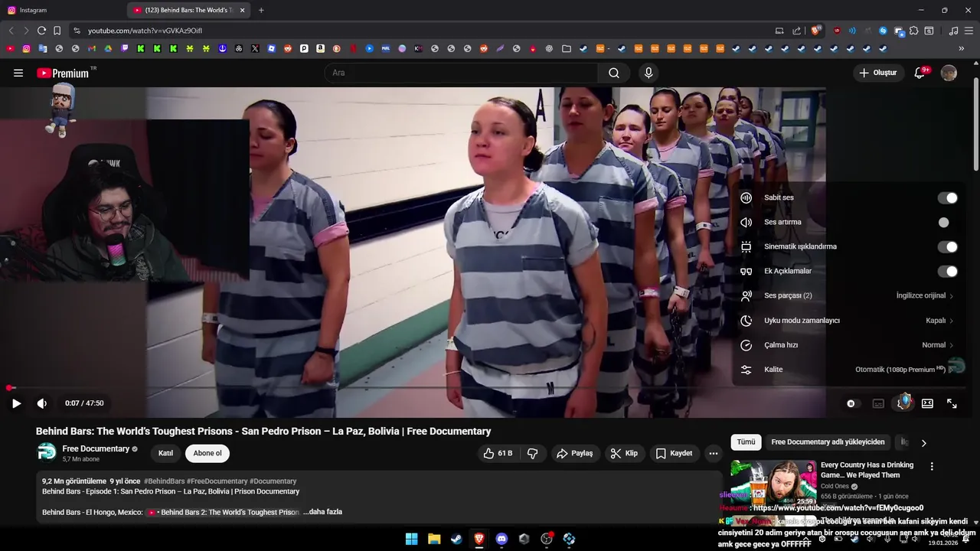
Task: Open the Amazon bookmark in the bookmarks bar
Action: [320, 48]
